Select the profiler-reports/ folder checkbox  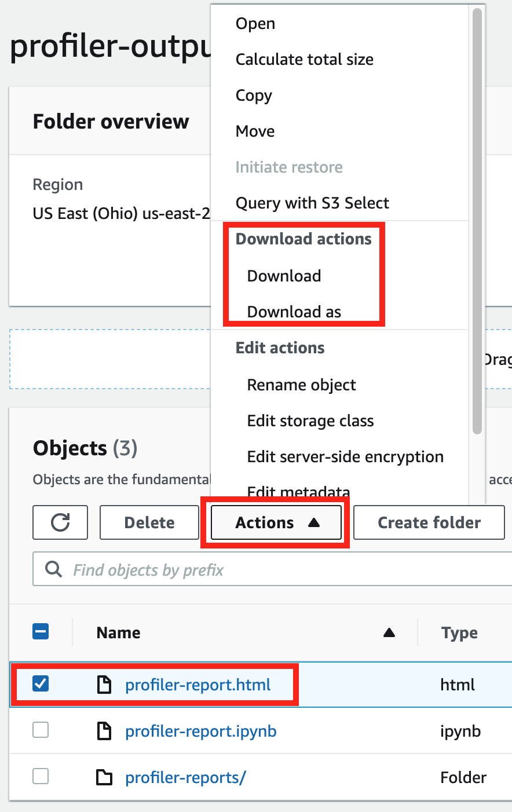[41, 776]
